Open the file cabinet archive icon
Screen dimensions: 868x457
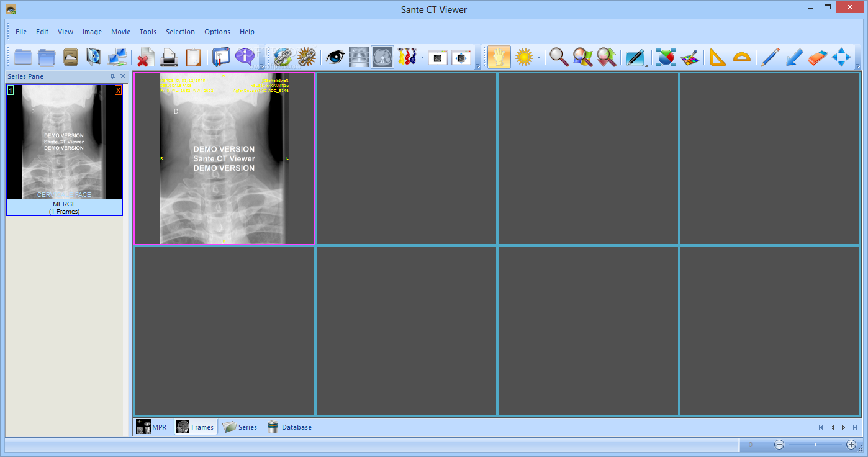(71, 57)
